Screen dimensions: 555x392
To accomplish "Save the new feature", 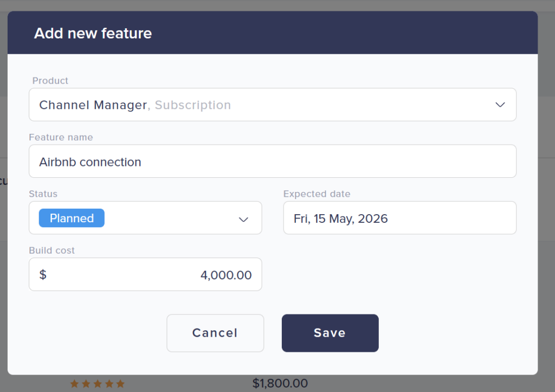I will click(330, 333).
